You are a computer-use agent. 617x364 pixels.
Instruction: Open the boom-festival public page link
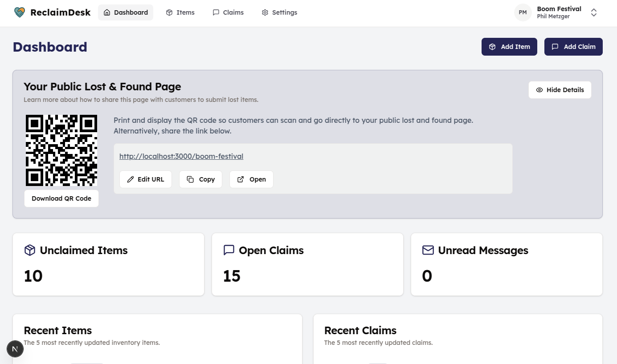pos(181,156)
